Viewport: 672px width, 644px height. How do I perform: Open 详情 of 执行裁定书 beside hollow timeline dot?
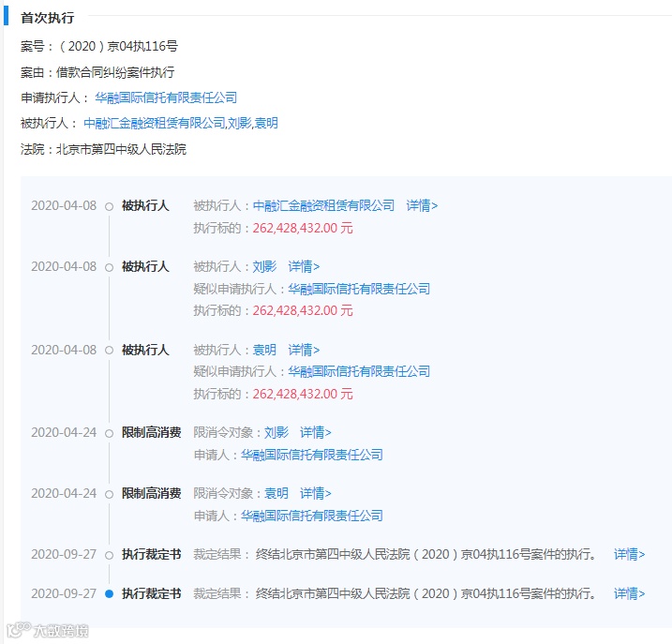[629, 554]
